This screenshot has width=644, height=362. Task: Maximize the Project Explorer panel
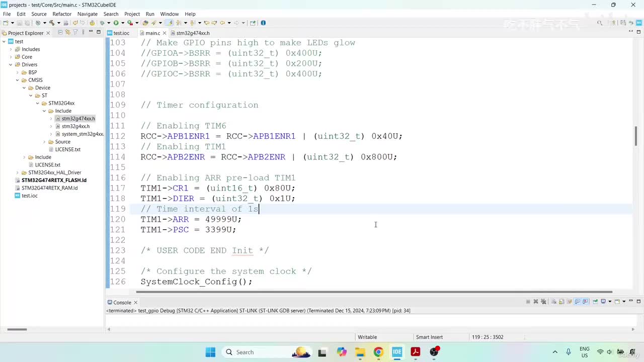(99, 32)
